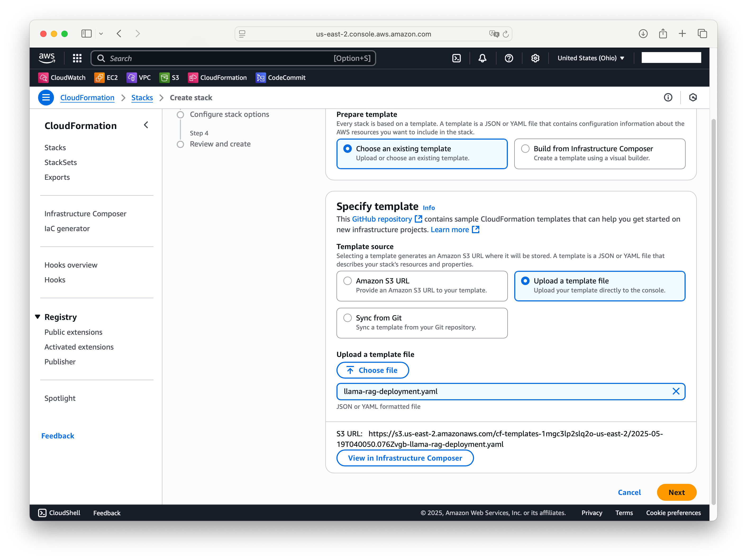Open Public extensions under Registry
The height and width of the screenshot is (560, 747).
73,332
